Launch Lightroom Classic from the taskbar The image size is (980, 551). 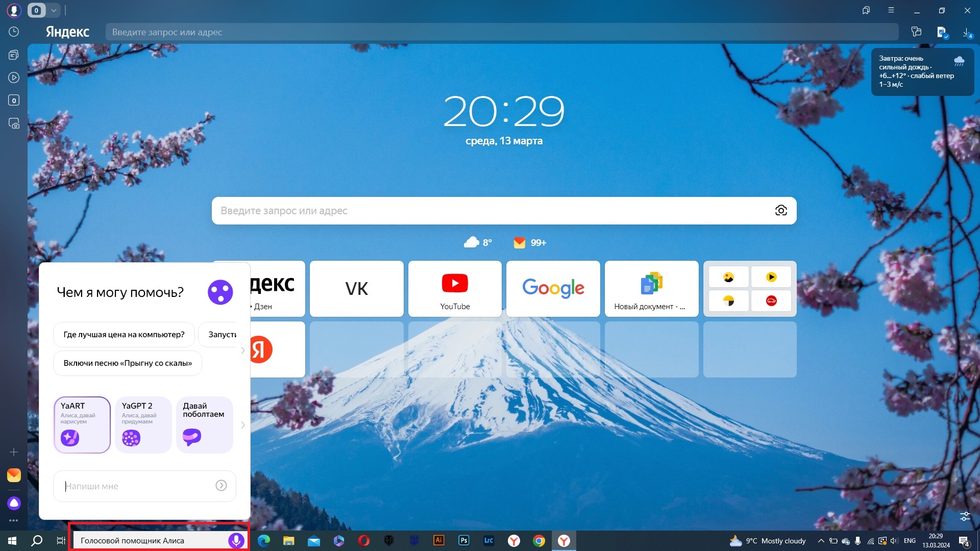pyautogui.click(x=489, y=541)
